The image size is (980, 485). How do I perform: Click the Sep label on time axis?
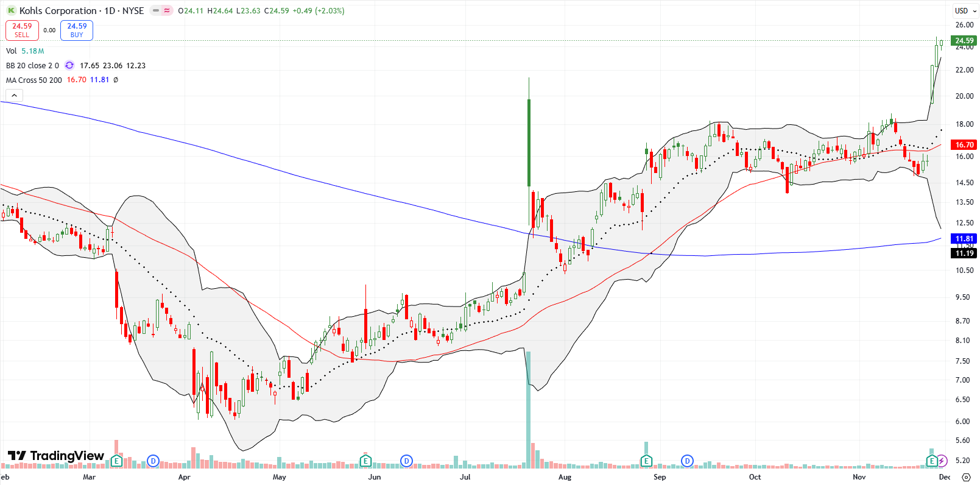[x=660, y=477]
